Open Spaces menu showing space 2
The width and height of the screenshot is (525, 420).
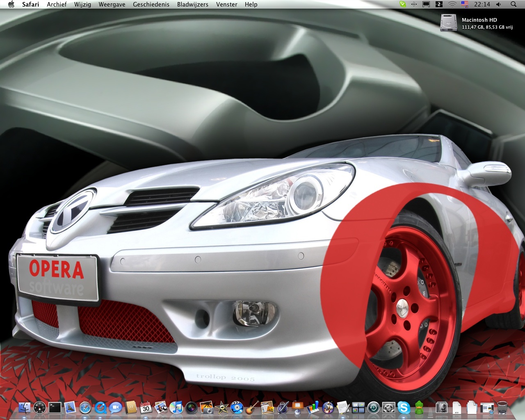[x=439, y=5]
